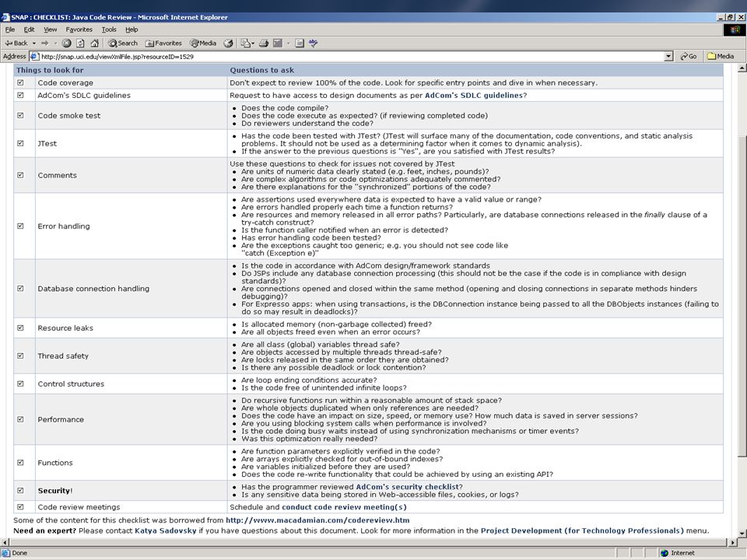Click into the Address URL field
Viewport: 747px width, 560px height.
tap(351, 56)
